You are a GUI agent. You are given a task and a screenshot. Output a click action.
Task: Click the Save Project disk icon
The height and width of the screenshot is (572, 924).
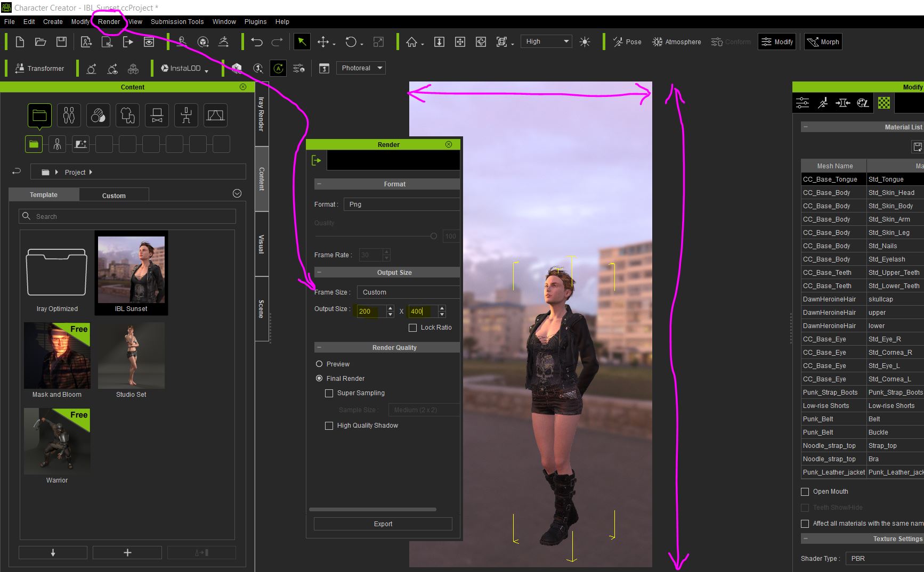pyautogui.click(x=61, y=42)
